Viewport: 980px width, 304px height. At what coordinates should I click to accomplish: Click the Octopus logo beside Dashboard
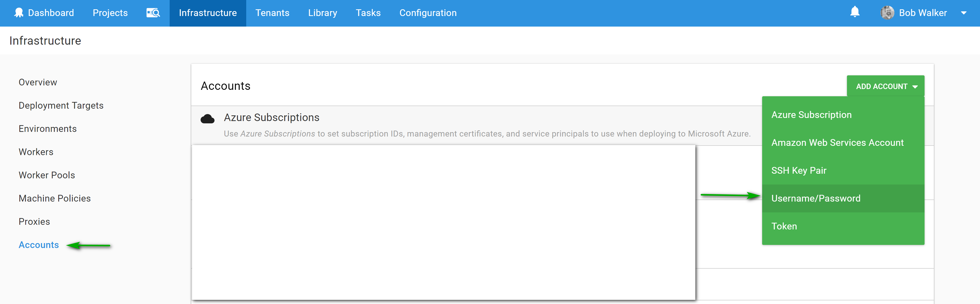point(19,13)
